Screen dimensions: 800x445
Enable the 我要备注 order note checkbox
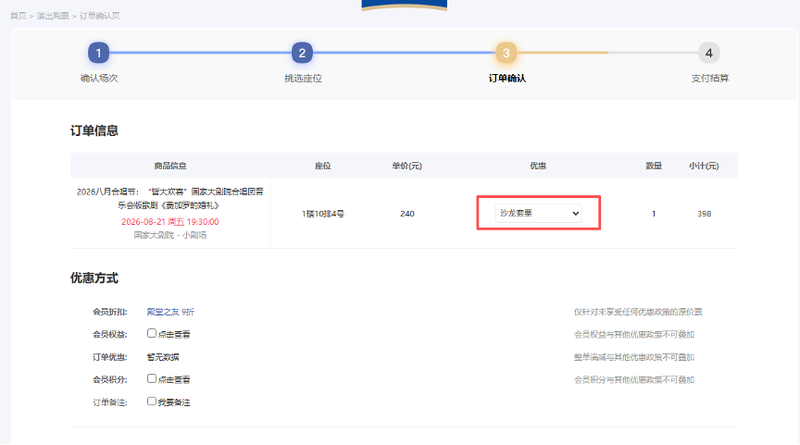tap(152, 401)
